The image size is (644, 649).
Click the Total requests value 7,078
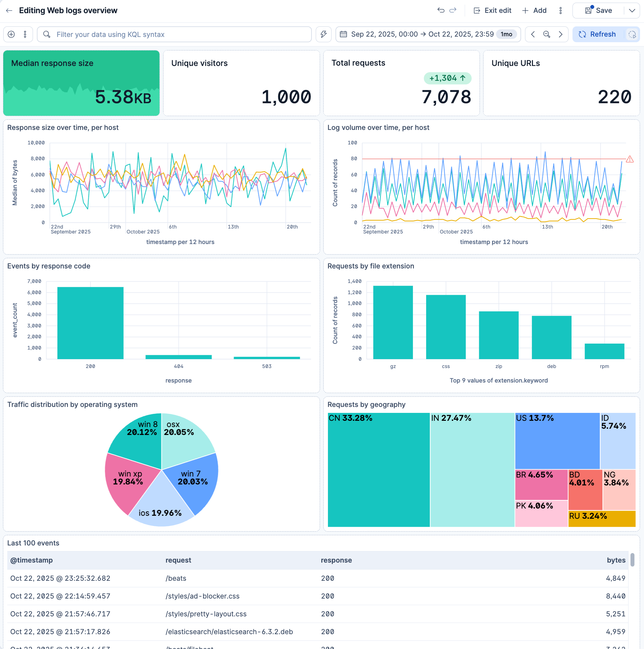point(446,97)
